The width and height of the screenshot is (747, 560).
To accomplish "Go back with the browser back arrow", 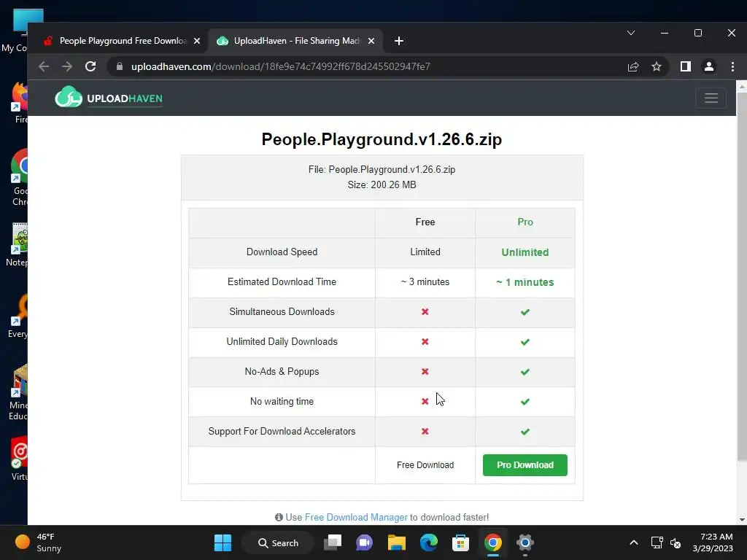I will point(44,66).
